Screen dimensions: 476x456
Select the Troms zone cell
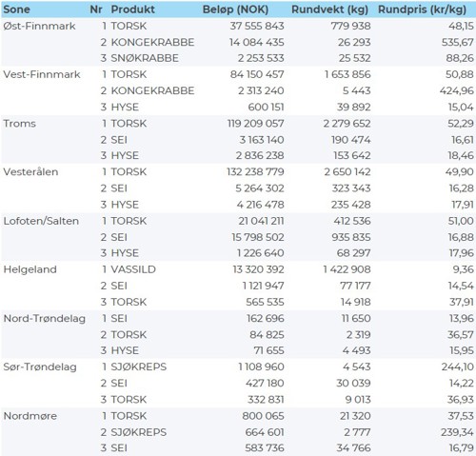(x=19, y=124)
